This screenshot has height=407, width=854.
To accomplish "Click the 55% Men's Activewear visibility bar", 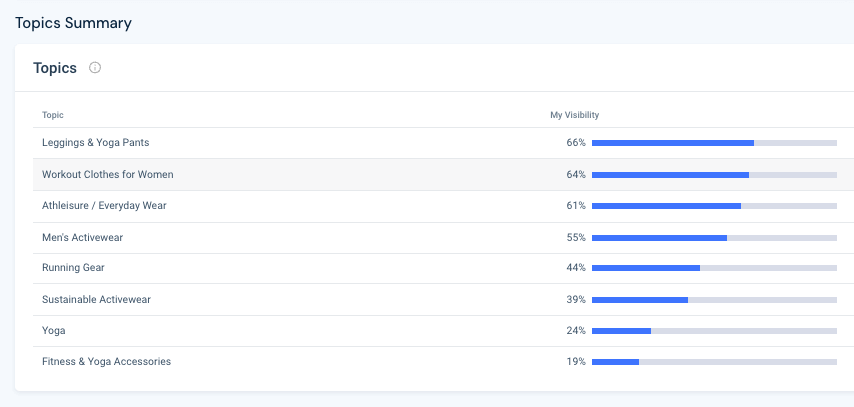I will point(714,238).
